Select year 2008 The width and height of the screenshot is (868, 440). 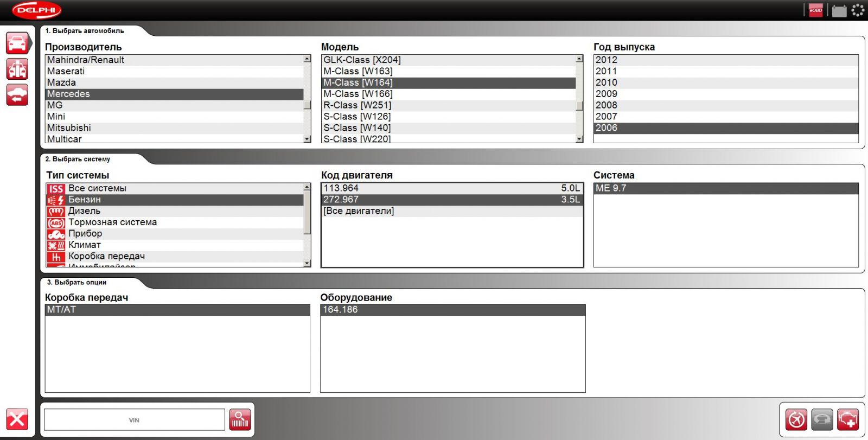tap(726, 105)
